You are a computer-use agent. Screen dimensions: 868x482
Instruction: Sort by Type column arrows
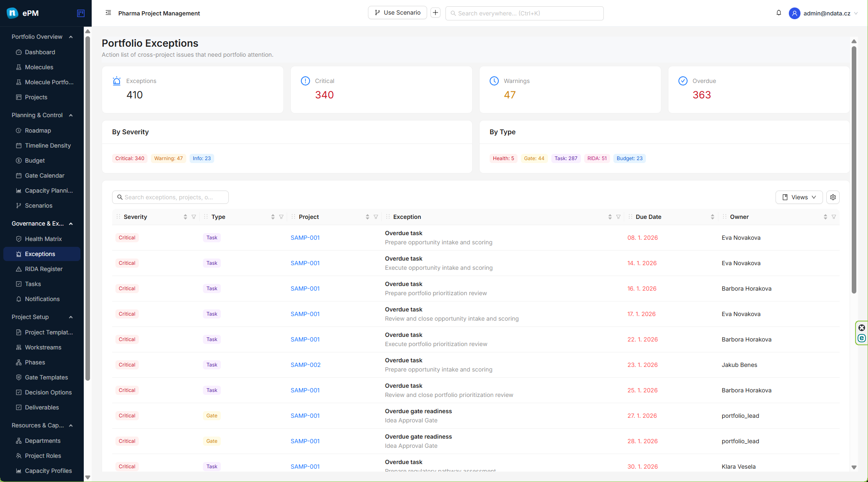273,217
